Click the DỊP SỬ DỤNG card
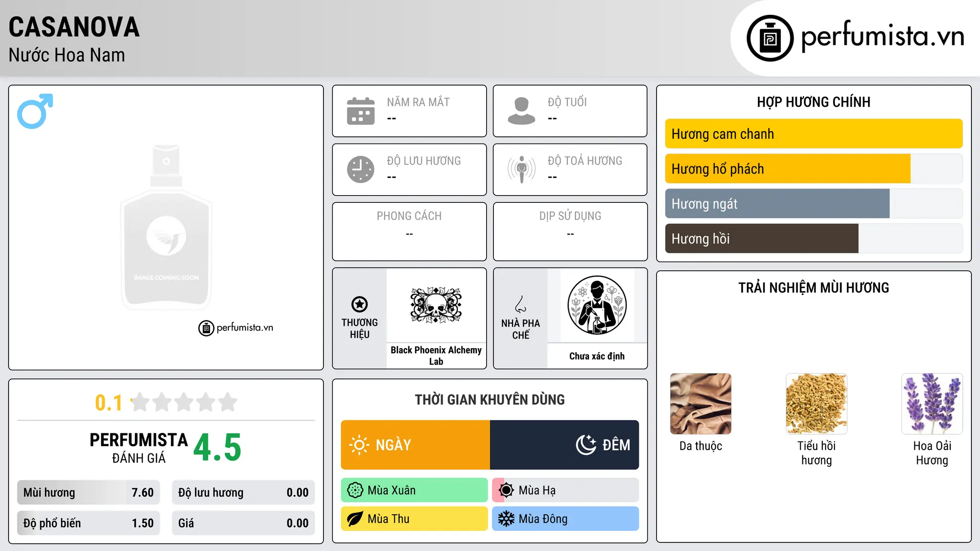 pyautogui.click(x=570, y=231)
